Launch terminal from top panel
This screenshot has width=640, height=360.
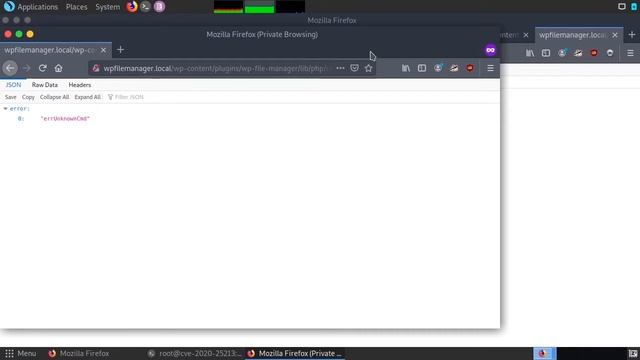click(145, 7)
